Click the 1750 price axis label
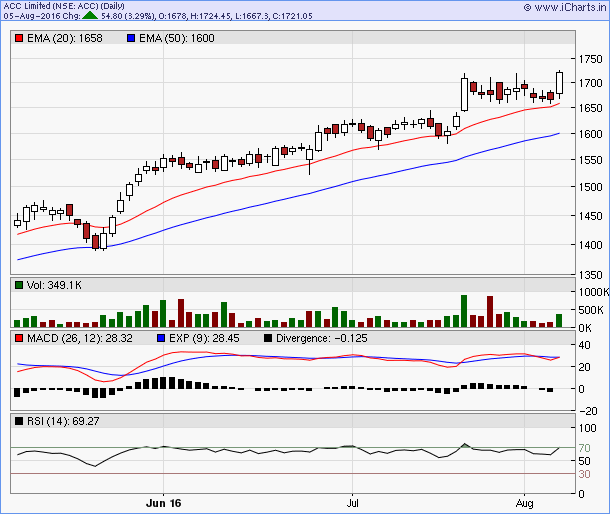This screenshot has width=610, height=514. [590, 59]
